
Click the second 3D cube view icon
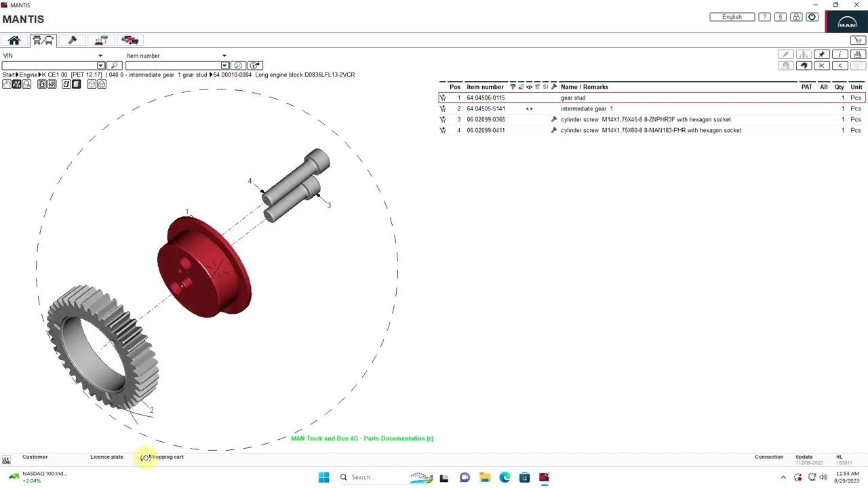click(102, 84)
